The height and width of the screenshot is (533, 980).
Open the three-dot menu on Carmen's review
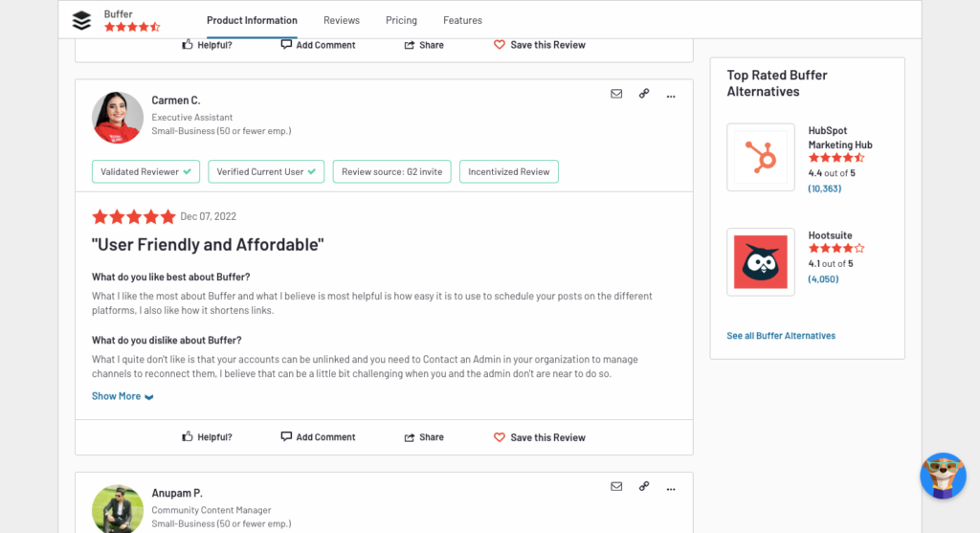(671, 97)
